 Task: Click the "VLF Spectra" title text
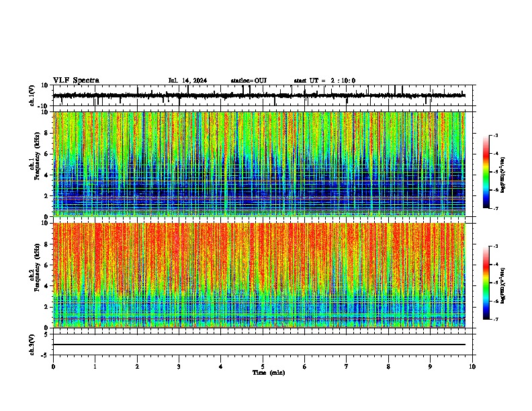click(76, 81)
